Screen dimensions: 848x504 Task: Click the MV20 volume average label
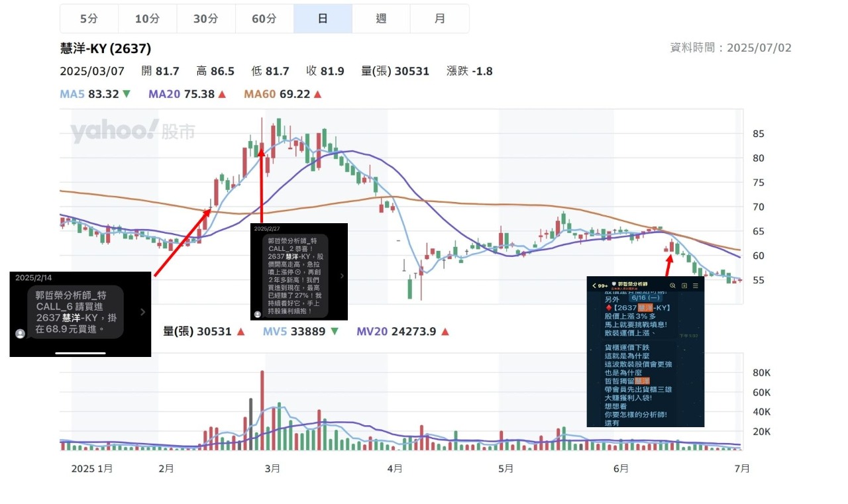point(371,331)
